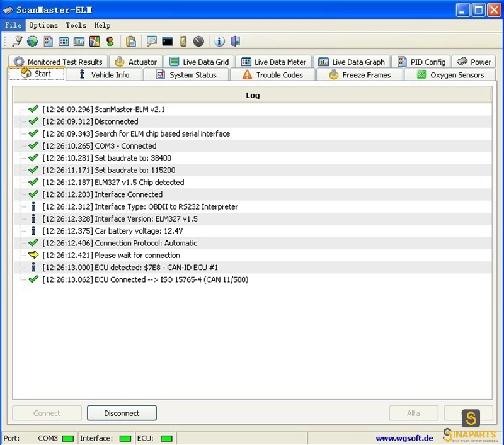
Task: Click the magnifier search window toolbar icon
Action: (x=151, y=41)
